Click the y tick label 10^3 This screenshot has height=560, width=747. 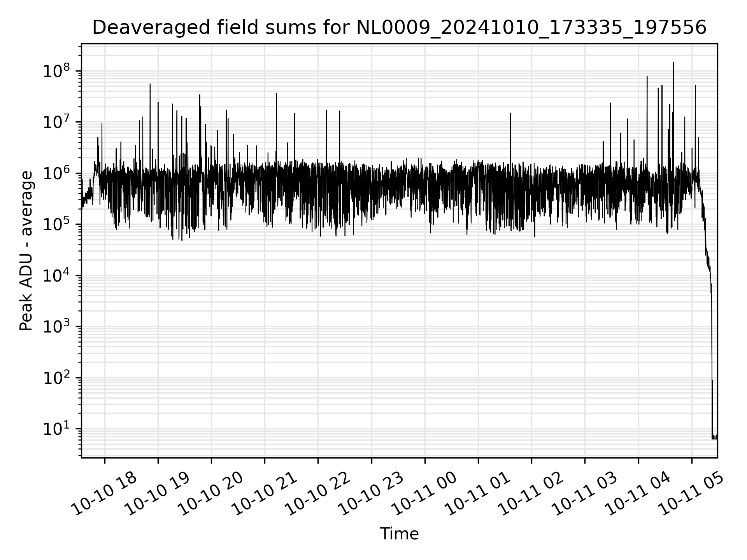pyautogui.click(x=57, y=327)
